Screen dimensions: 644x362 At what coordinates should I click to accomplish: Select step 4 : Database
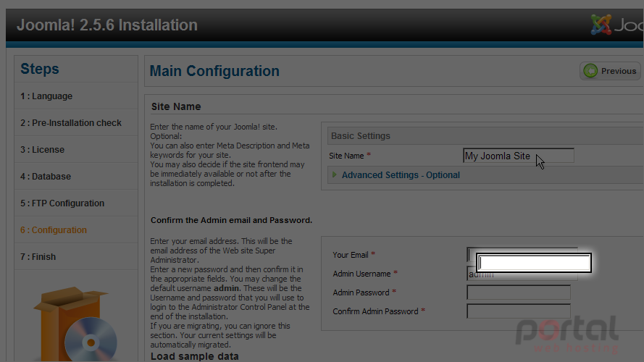46,177
